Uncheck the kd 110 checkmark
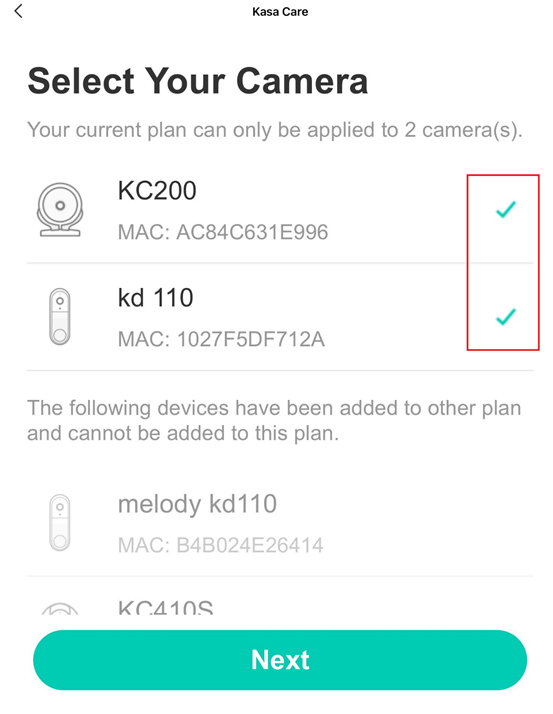Screen dimensions: 553x714 tap(506, 317)
